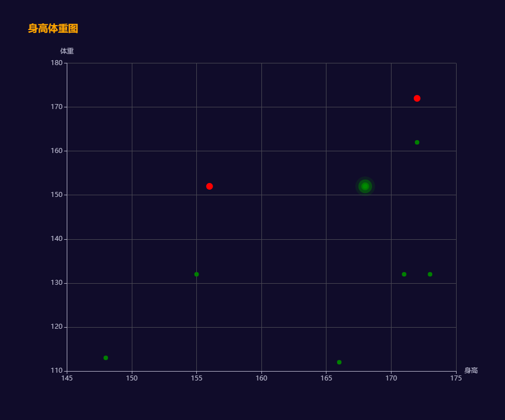This screenshot has height=420, width=505.
Task: Click the y-axis label 140
Action: 56,239
